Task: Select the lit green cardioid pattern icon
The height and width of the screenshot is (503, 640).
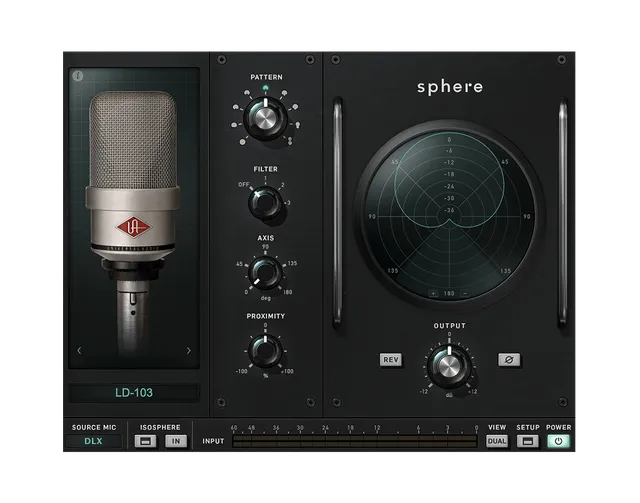Action: point(266,87)
